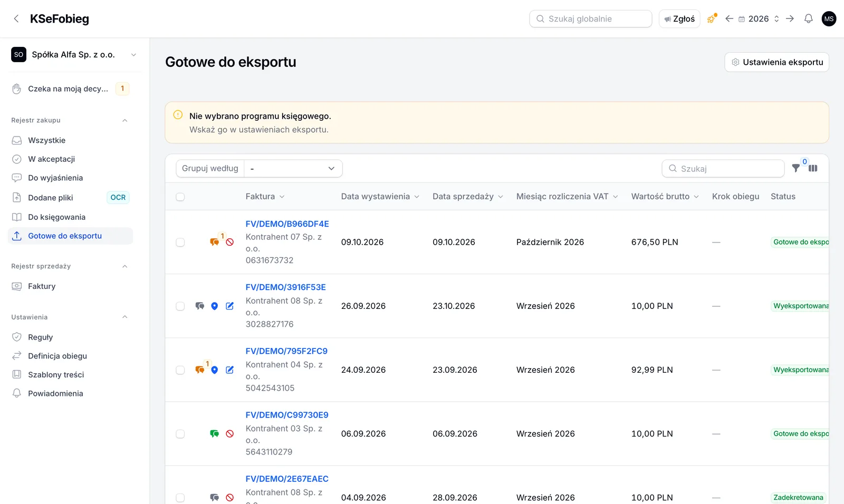Viewport: 844px width, 504px height.
Task: Focus the table Szukaj search field
Action: (x=723, y=168)
